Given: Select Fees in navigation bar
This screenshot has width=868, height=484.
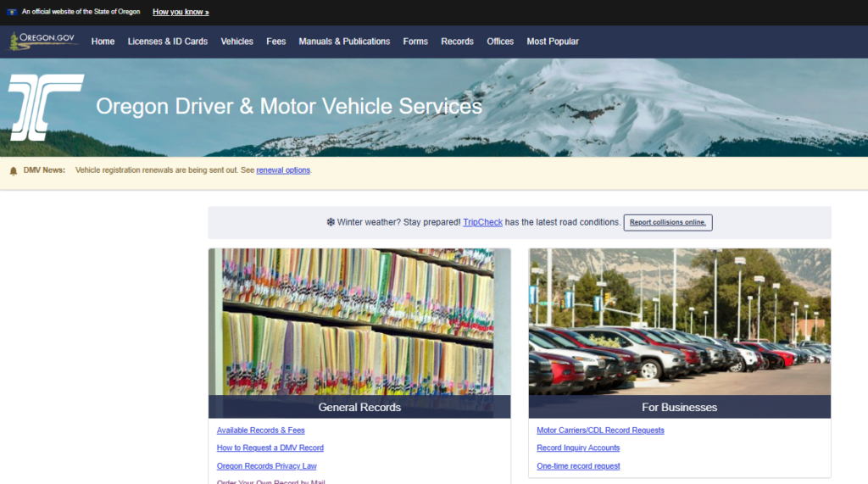Looking at the screenshot, I should point(275,42).
